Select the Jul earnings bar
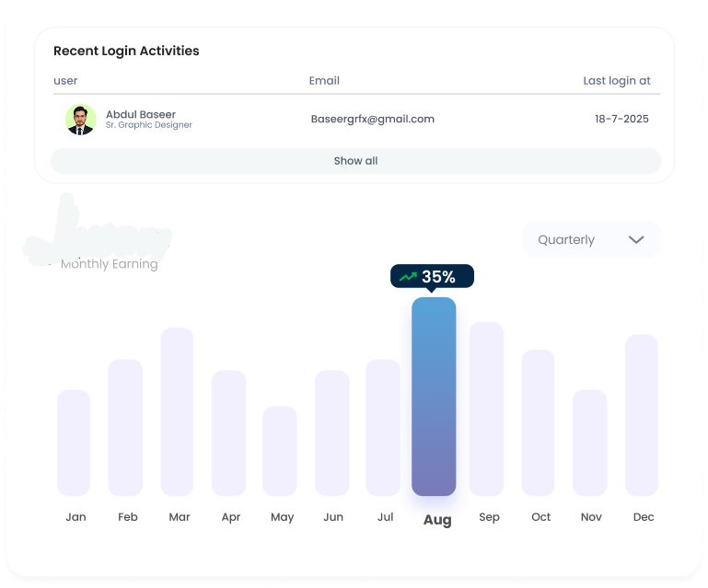Viewport: 708px width, 588px height. [383, 427]
